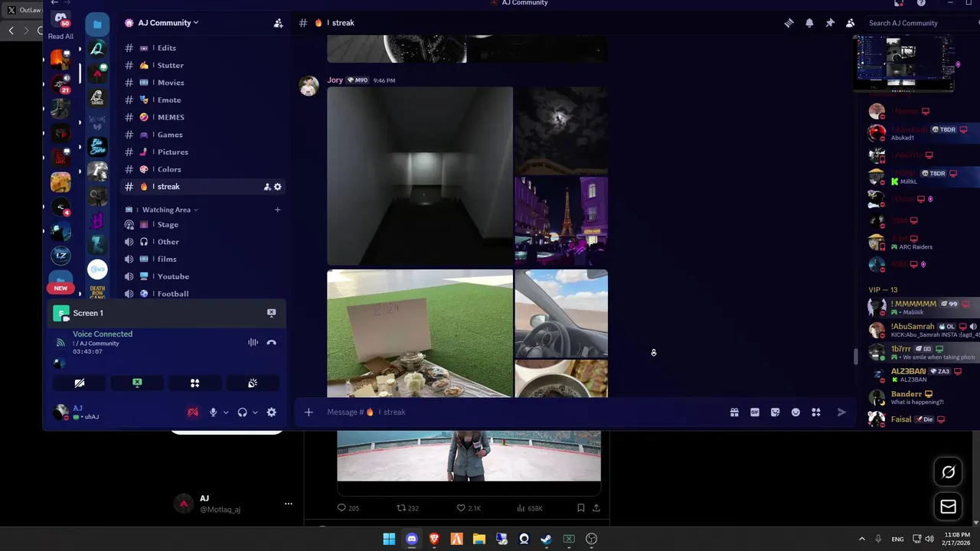Open headphone output options arrow
The height and width of the screenshot is (551, 980).
[x=255, y=412]
